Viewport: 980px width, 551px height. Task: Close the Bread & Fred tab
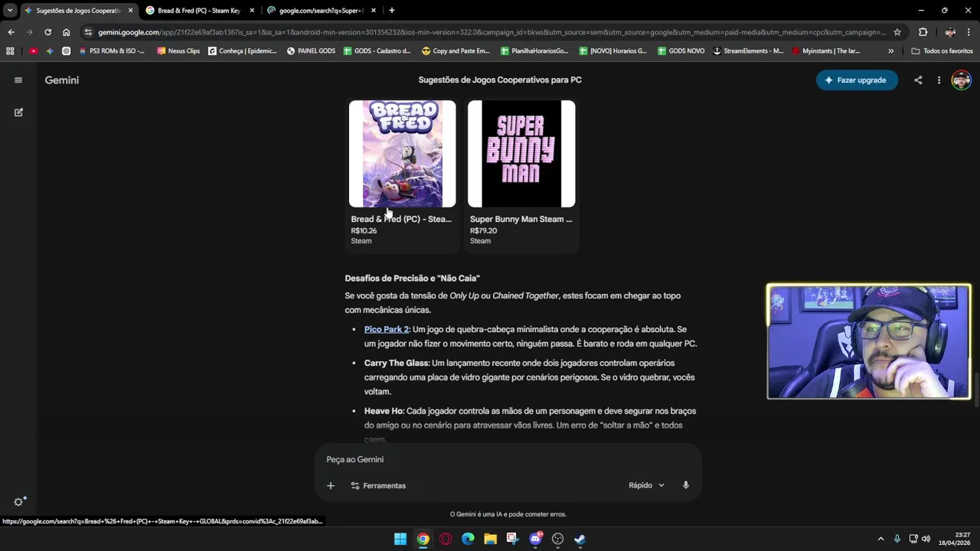click(252, 11)
